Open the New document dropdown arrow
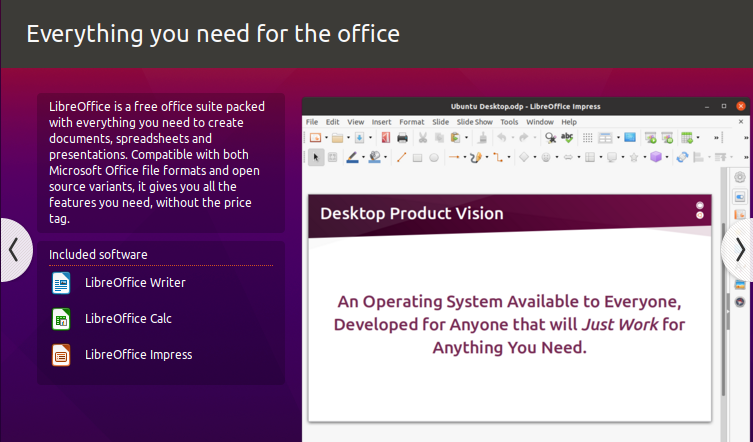The width and height of the screenshot is (753, 442). [326, 138]
